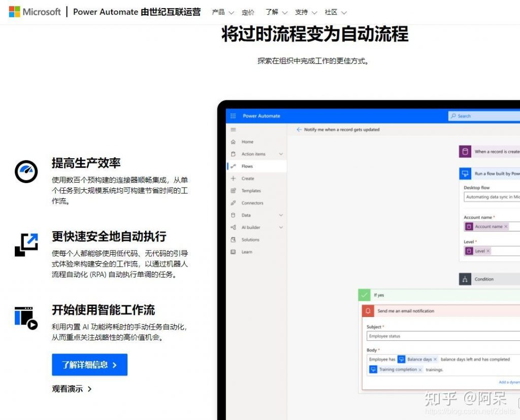Click the Learn sidebar icon
Viewport: 520px width, 420px height.
pyautogui.click(x=234, y=252)
